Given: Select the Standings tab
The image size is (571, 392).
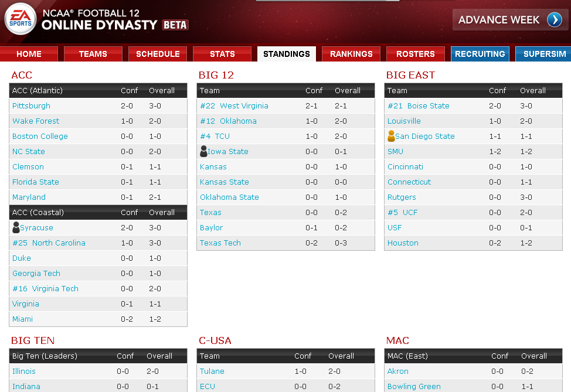Looking at the screenshot, I should click(x=287, y=54).
